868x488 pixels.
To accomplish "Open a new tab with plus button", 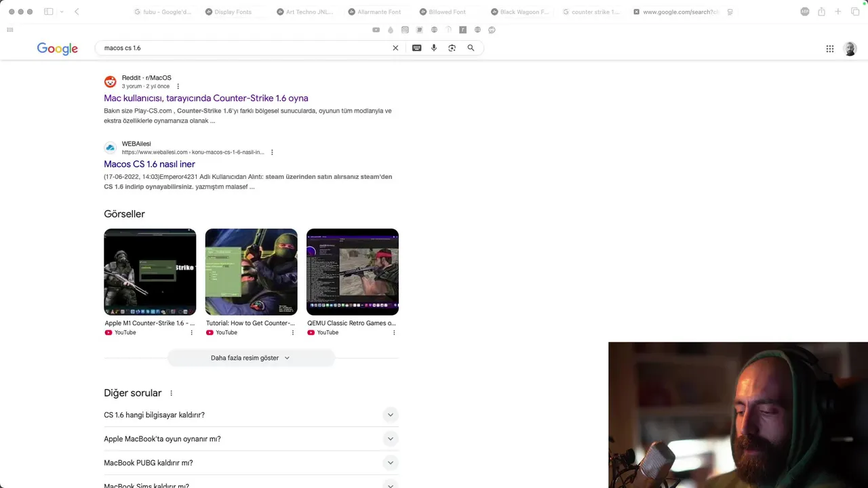I will click(x=838, y=12).
